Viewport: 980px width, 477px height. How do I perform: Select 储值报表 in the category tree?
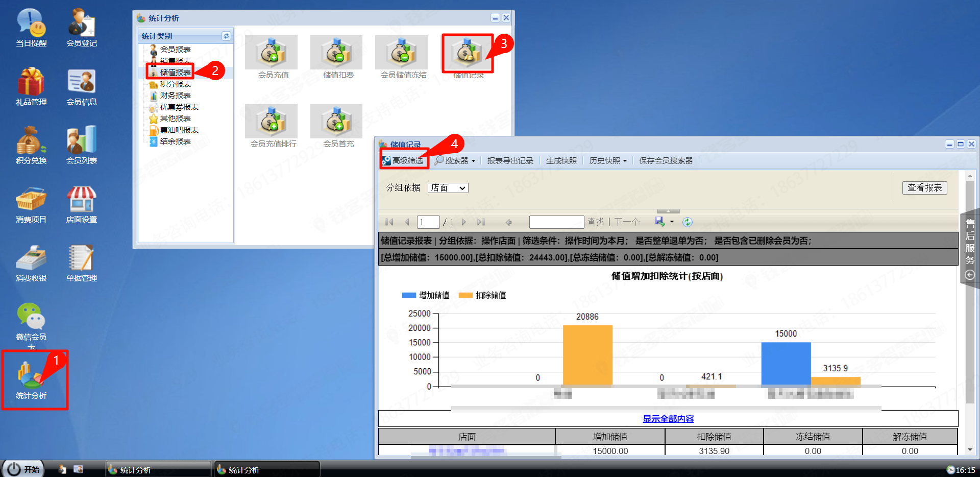(175, 73)
